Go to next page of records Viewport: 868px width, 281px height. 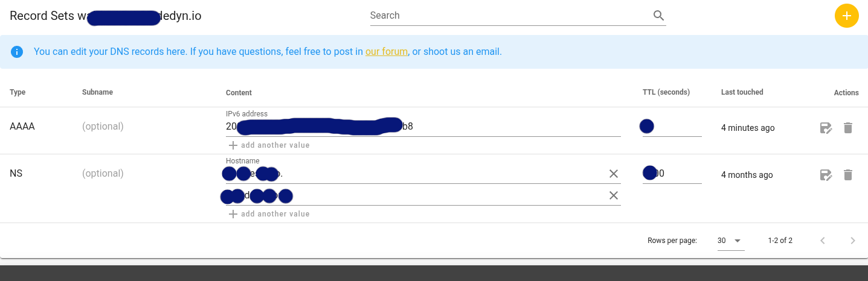click(x=852, y=241)
